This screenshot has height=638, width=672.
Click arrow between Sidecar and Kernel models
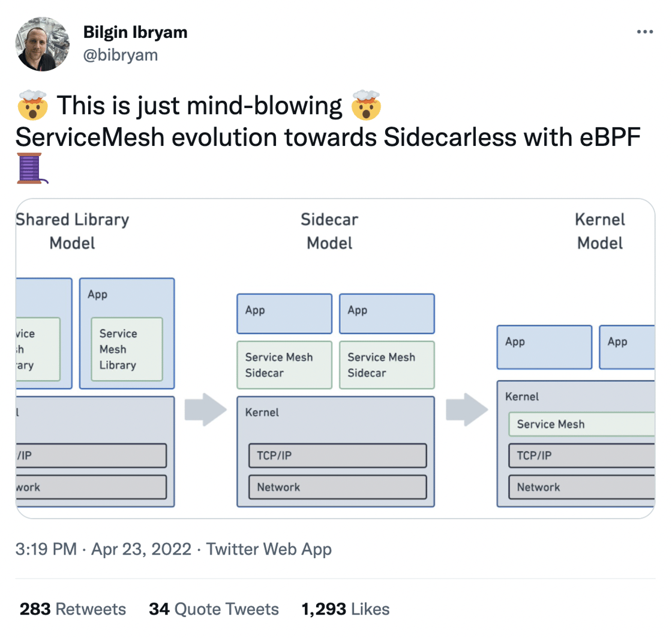(x=466, y=410)
